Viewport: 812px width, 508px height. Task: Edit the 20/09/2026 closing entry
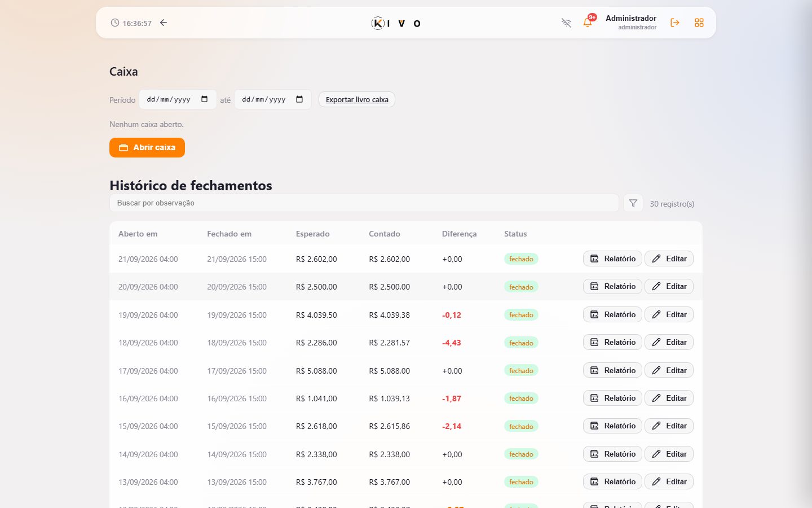click(x=669, y=286)
